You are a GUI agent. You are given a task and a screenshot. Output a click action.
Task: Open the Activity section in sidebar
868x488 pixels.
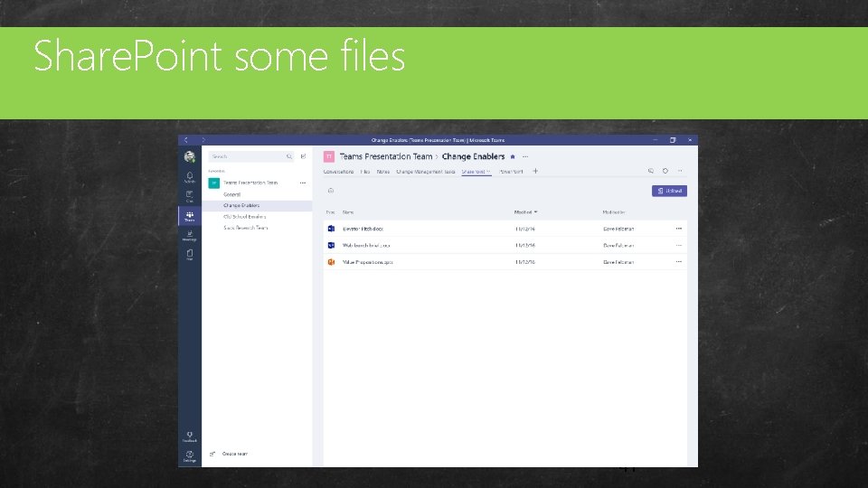coord(189,177)
